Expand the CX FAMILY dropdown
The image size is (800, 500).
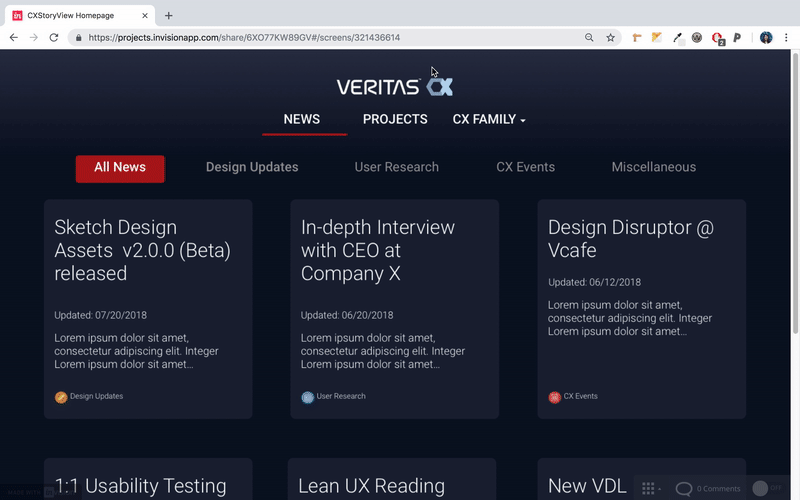pos(489,120)
